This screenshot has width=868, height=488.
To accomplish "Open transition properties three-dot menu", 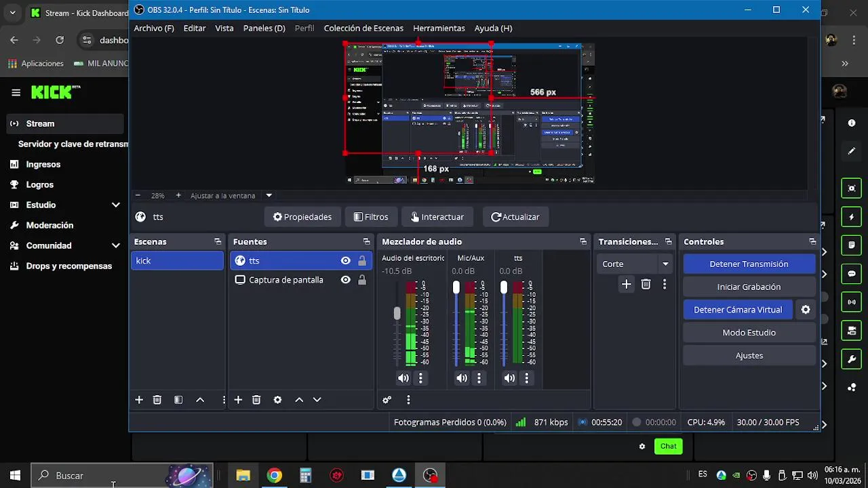I will coord(665,285).
